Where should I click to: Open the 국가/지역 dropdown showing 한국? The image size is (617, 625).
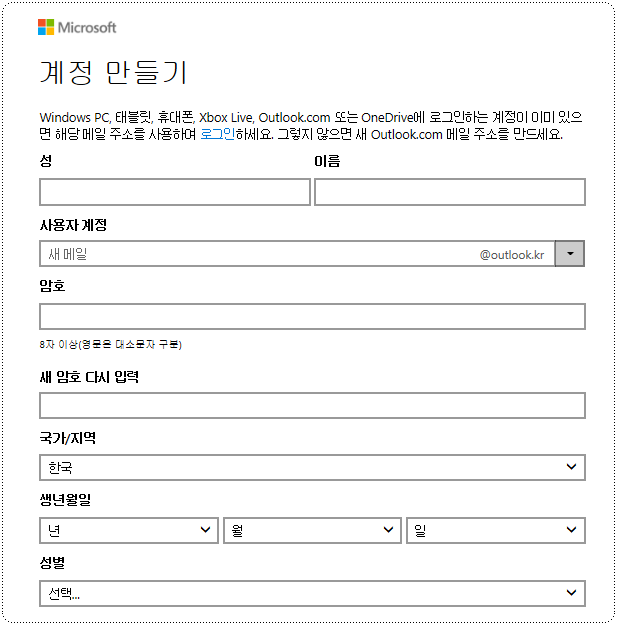pos(312,467)
